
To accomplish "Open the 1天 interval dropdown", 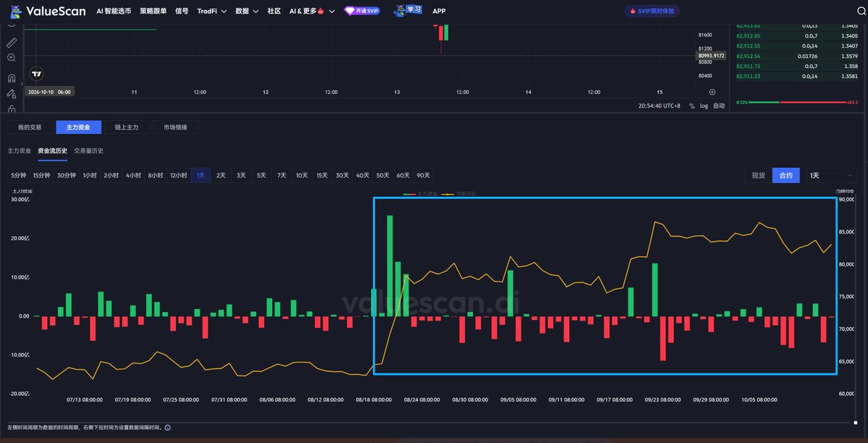I will [x=833, y=175].
